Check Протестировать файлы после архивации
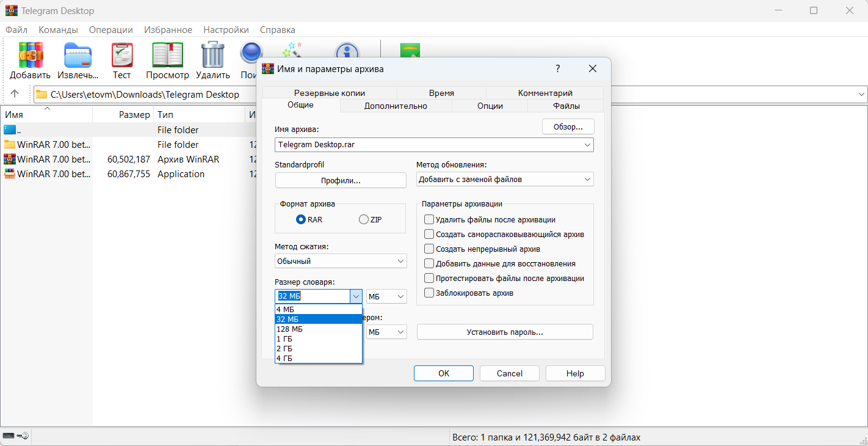Viewport: 868px width, 446px height. click(x=429, y=278)
